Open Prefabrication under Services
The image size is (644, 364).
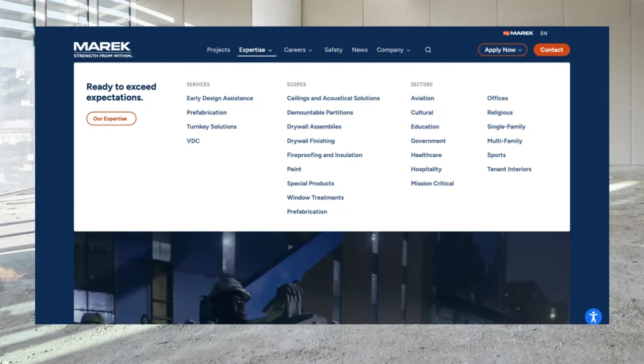coord(206,112)
